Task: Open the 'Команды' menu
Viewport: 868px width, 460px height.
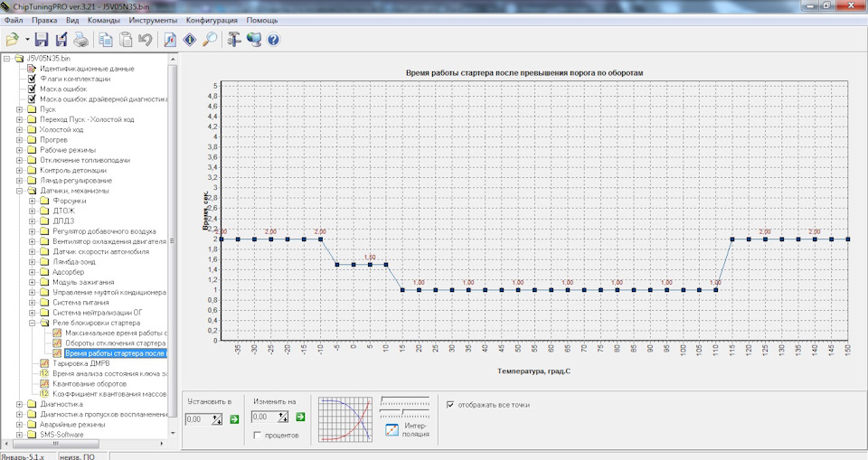Action: pyautogui.click(x=103, y=21)
